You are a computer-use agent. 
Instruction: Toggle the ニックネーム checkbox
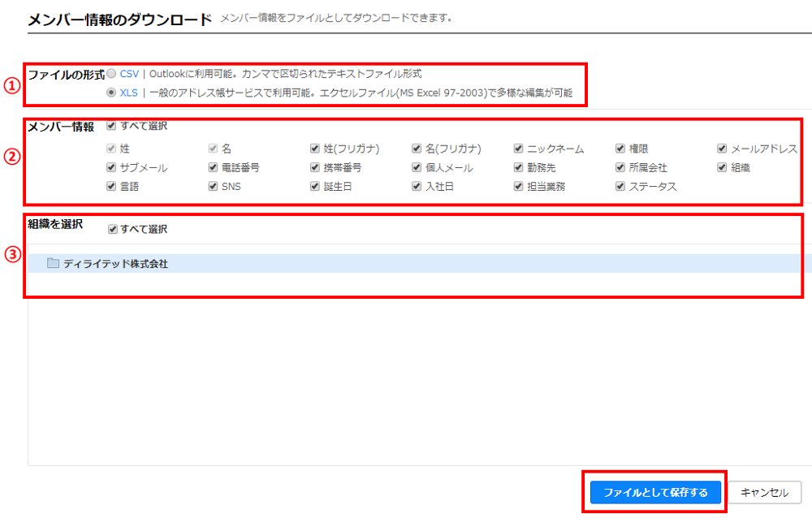pos(519,149)
